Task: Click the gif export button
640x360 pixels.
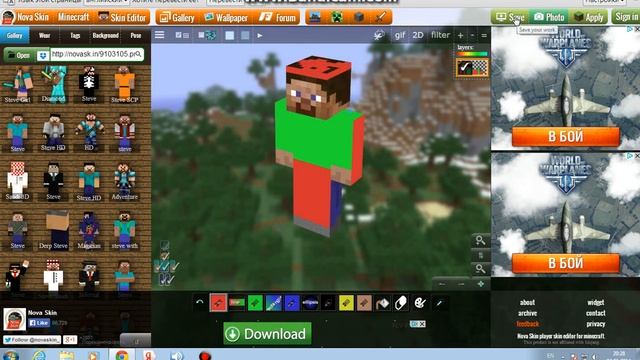Action: pyautogui.click(x=400, y=35)
